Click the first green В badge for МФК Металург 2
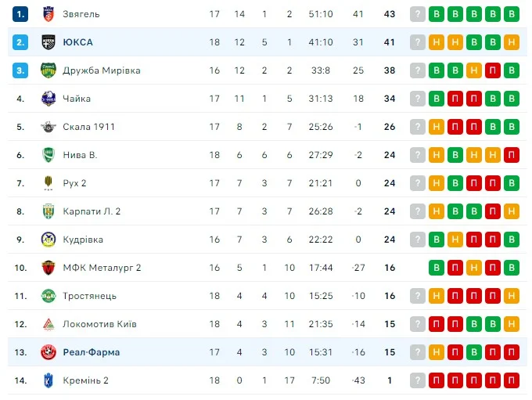532x400 pixels. (437, 268)
